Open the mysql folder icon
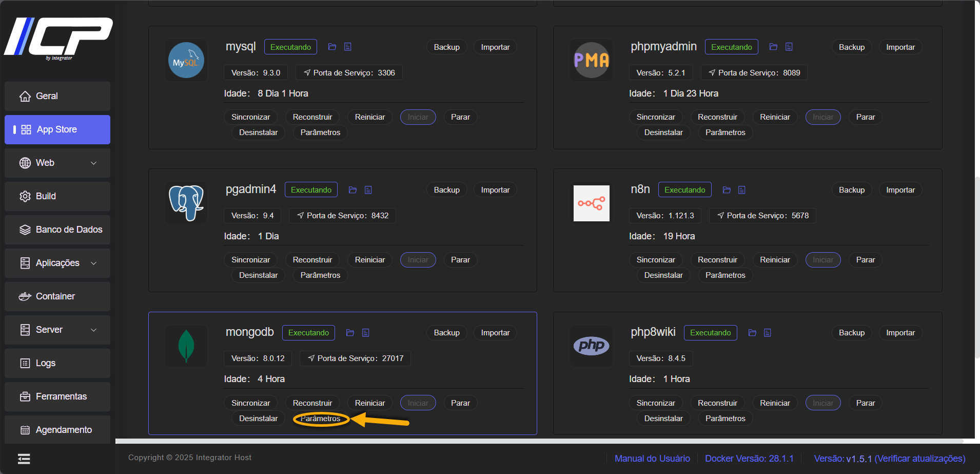This screenshot has width=980, height=474. (x=332, y=47)
